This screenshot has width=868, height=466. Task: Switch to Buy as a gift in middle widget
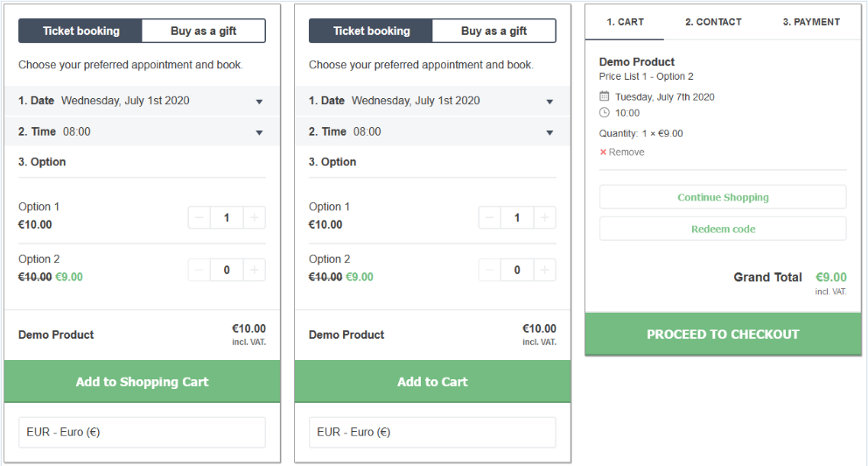493,31
